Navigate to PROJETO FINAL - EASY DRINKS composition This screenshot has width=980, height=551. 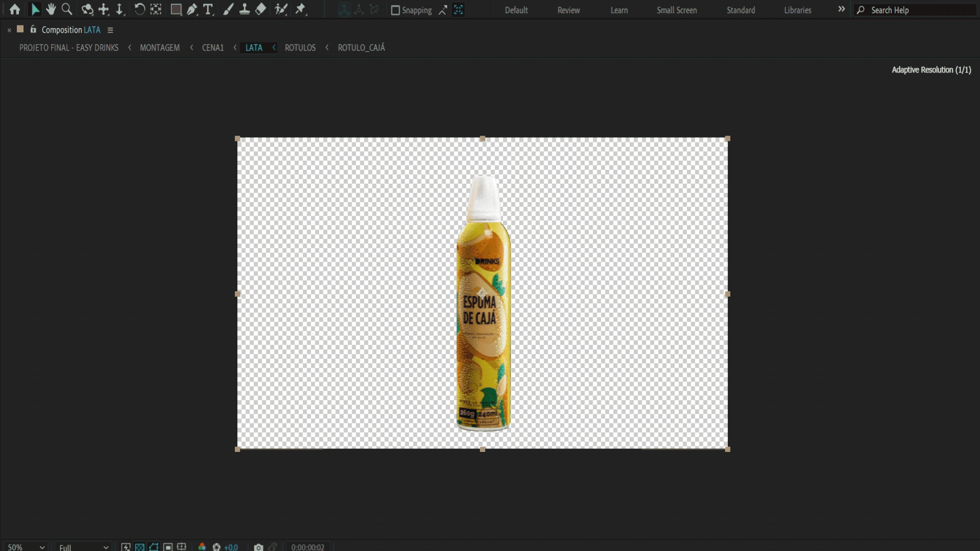[x=69, y=47]
